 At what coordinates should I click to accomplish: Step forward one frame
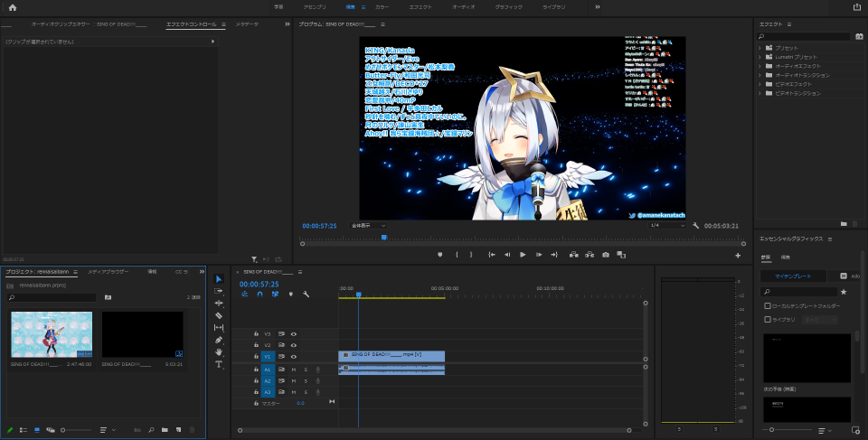coord(539,255)
